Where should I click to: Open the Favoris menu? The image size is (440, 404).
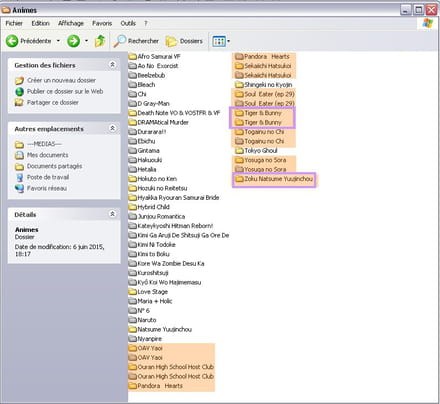102,23
